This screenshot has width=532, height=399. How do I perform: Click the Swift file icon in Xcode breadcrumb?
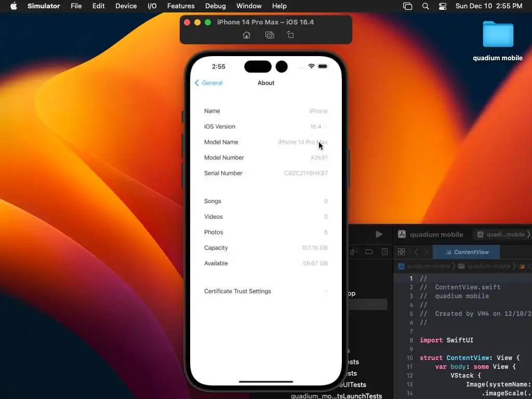click(522, 266)
